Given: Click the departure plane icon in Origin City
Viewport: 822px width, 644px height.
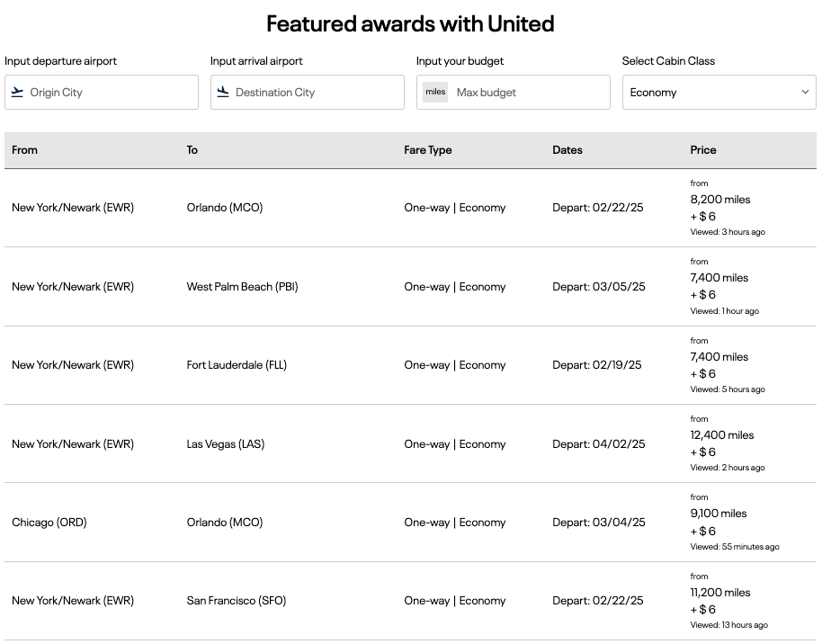Looking at the screenshot, I should [x=17, y=92].
